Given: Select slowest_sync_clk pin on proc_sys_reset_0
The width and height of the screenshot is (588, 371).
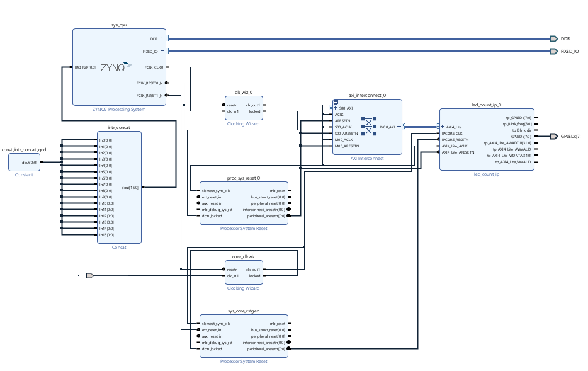Looking at the screenshot, I should (216, 191).
